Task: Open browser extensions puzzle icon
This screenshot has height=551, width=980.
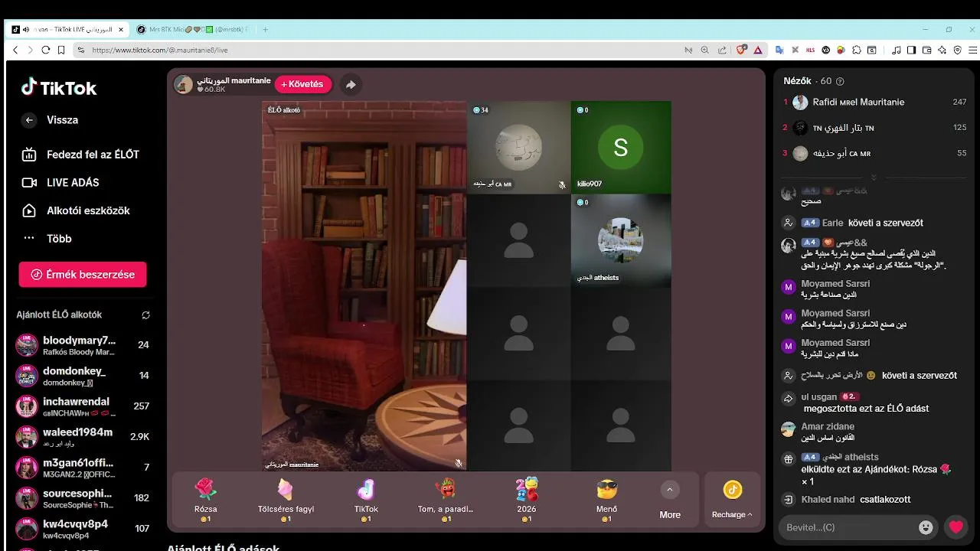Action: pos(857,50)
